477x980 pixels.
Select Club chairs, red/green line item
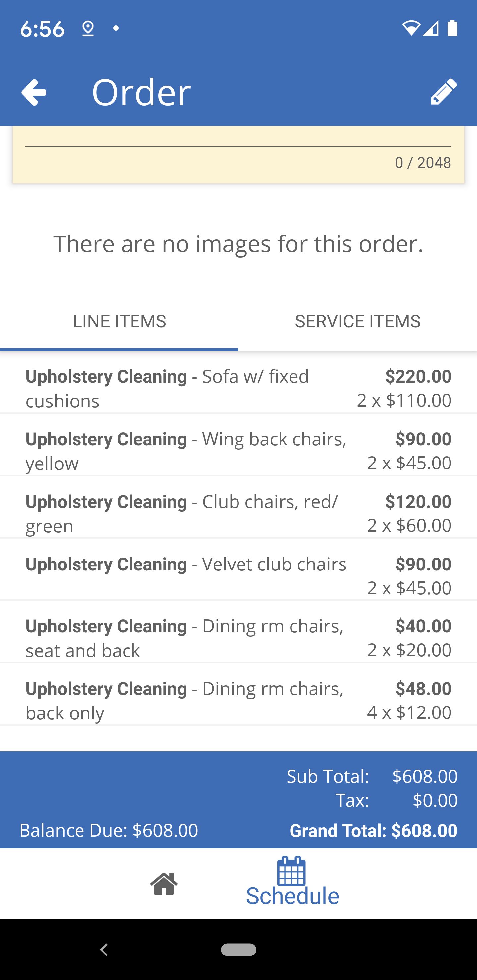pos(238,513)
